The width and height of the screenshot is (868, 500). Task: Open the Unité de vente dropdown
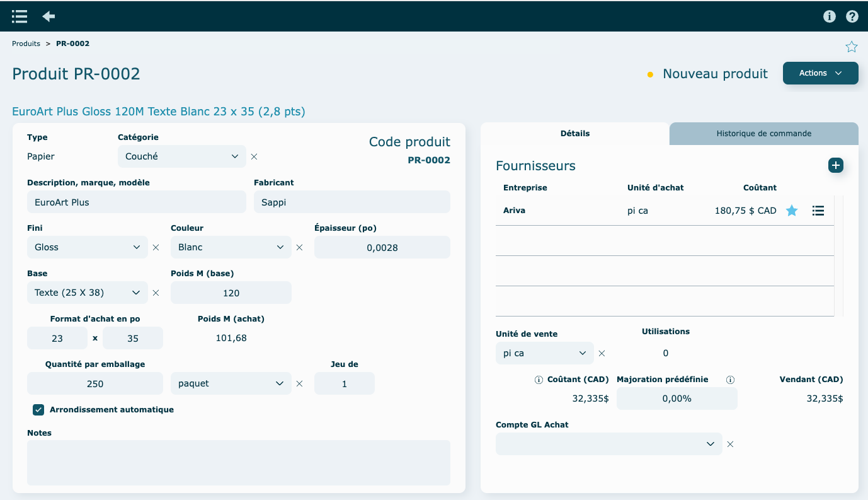pyautogui.click(x=544, y=353)
